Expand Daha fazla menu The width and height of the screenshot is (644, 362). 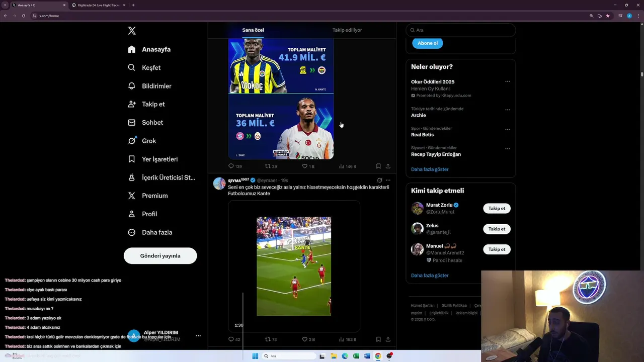click(150, 232)
